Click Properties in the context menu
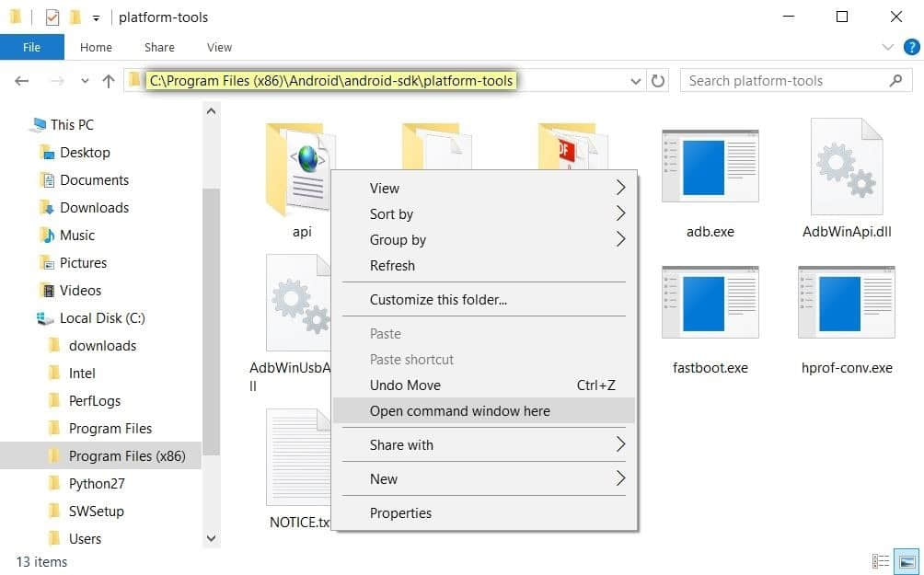This screenshot has height=575, width=924. [x=400, y=512]
